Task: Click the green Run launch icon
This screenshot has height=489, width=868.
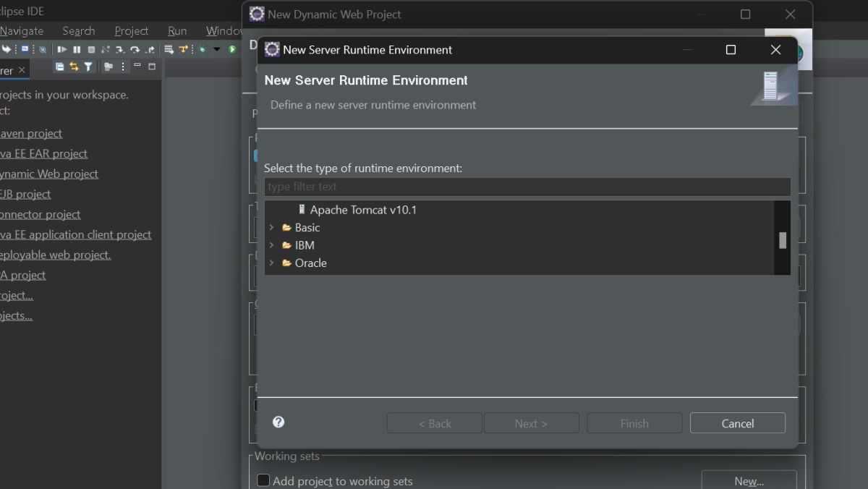Action: pos(232,49)
